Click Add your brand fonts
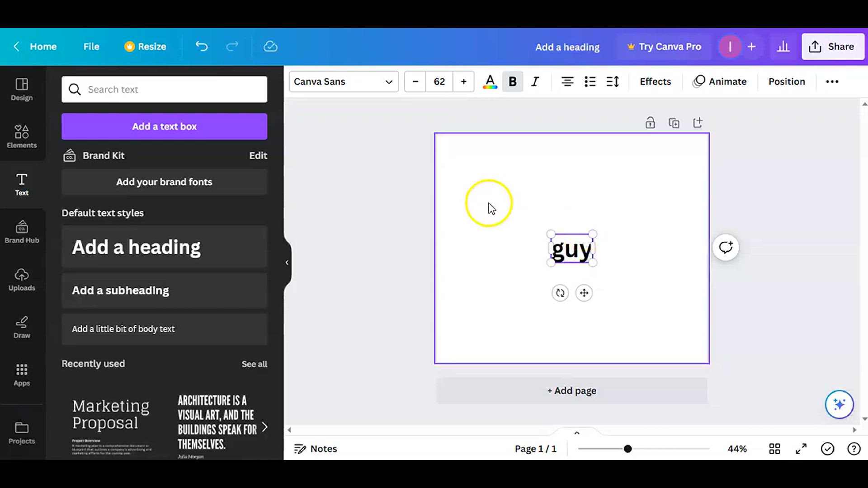Viewport: 868px width, 488px height. [164, 182]
